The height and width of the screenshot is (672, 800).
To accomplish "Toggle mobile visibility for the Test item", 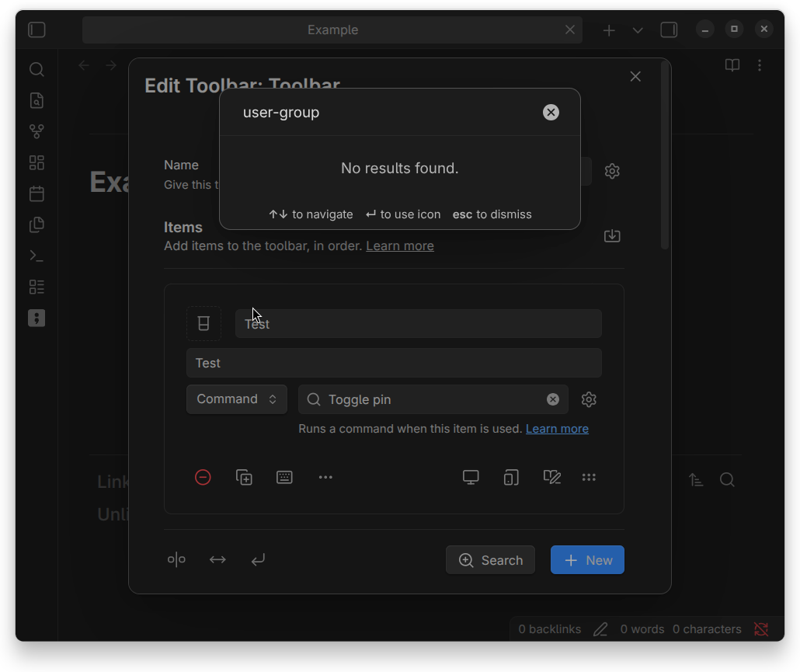I will click(511, 478).
